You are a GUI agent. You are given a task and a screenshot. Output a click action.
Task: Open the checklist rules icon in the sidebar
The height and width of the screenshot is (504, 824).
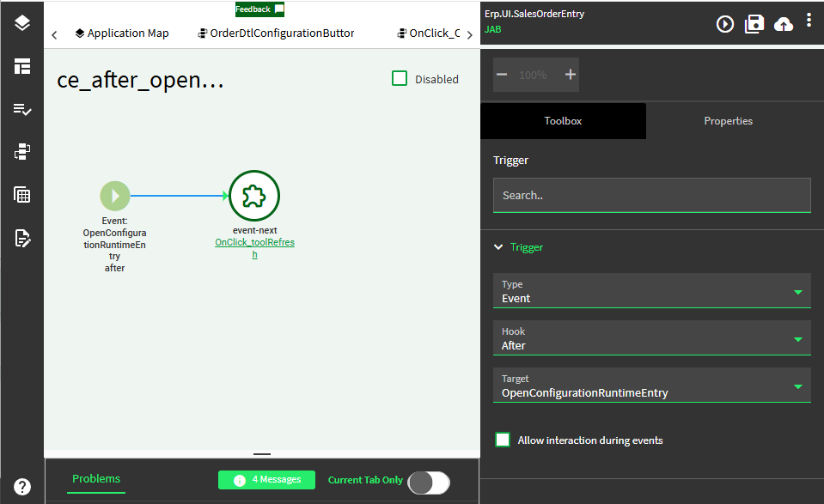click(22, 109)
